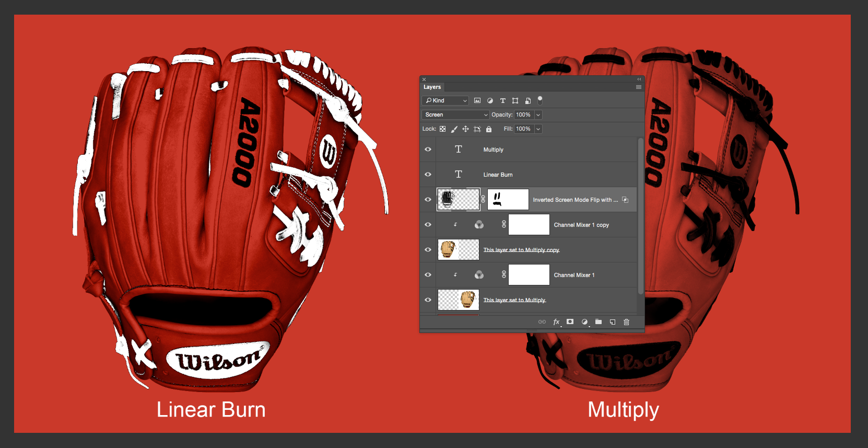Click Inverted Screen layer mask thumbnail

pyautogui.click(x=508, y=200)
